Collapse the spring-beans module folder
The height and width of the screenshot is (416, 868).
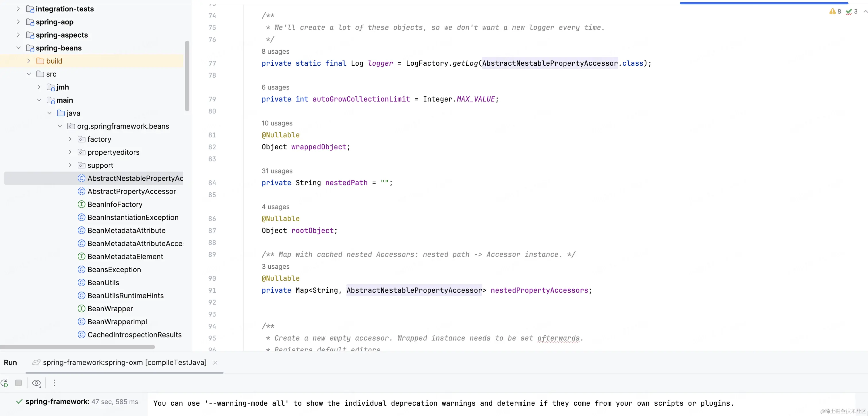[x=19, y=48]
